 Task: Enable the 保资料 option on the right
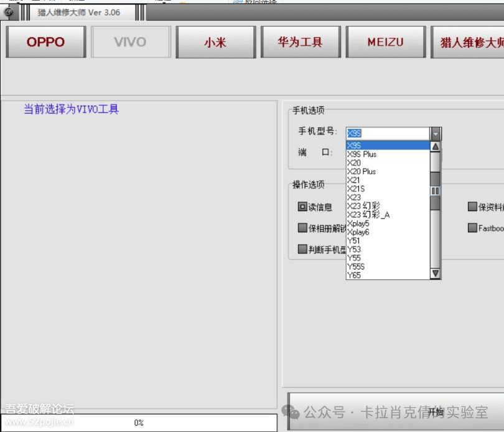coord(472,206)
